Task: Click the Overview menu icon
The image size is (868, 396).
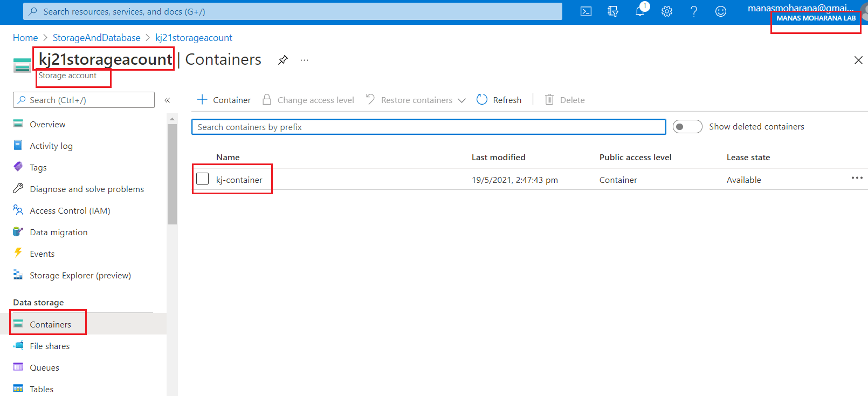Action: click(x=18, y=124)
